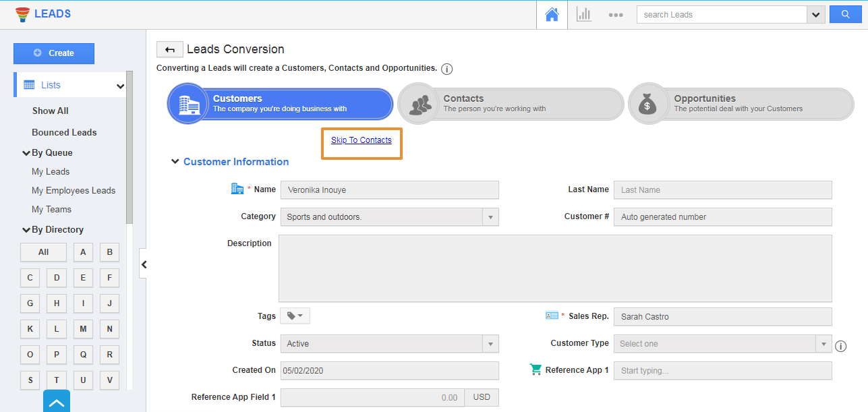Screen dimensions: 868x412
Task: Click info icon beside Customer Type
Action: point(840,346)
